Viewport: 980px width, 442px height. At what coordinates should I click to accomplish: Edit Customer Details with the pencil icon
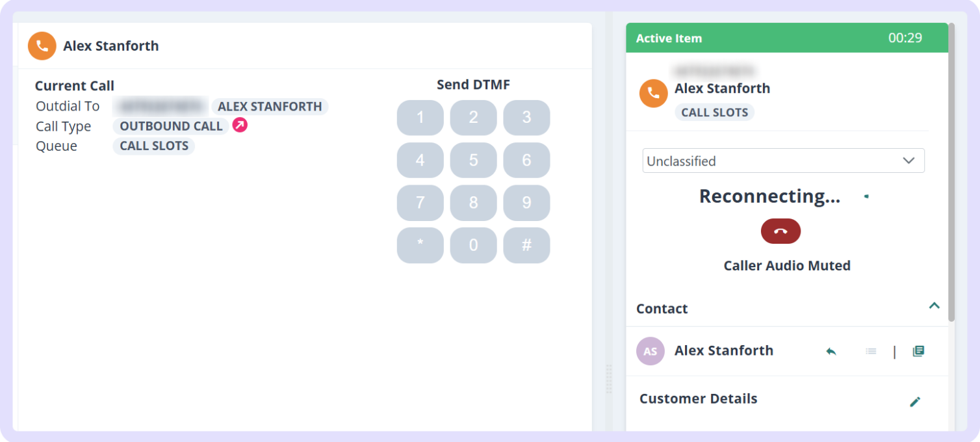[x=915, y=402]
